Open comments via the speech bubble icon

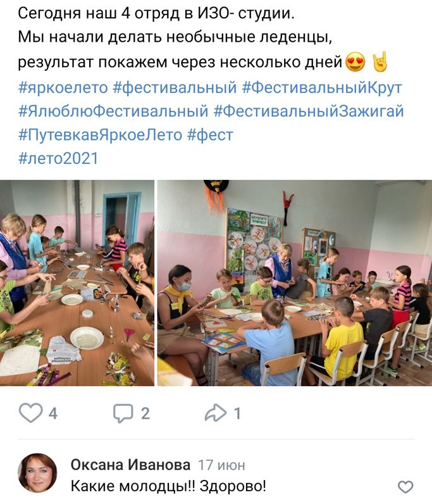pyautogui.click(x=123, y=413)
